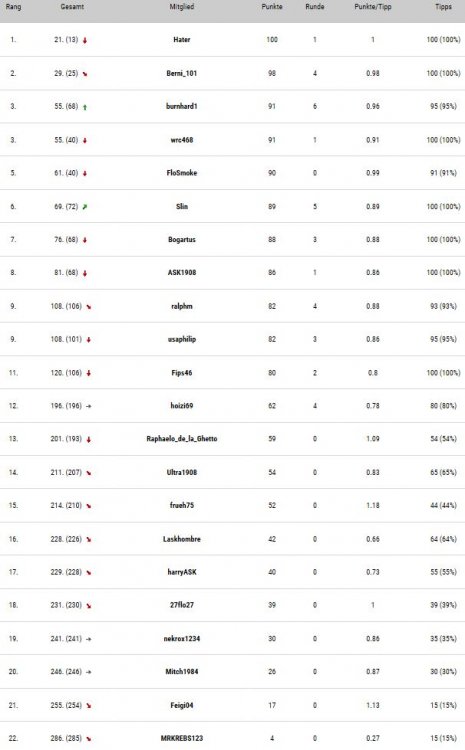Click the Runde column header
The width and height of the screenshot is (465, 750).
(x=315, y=7)
